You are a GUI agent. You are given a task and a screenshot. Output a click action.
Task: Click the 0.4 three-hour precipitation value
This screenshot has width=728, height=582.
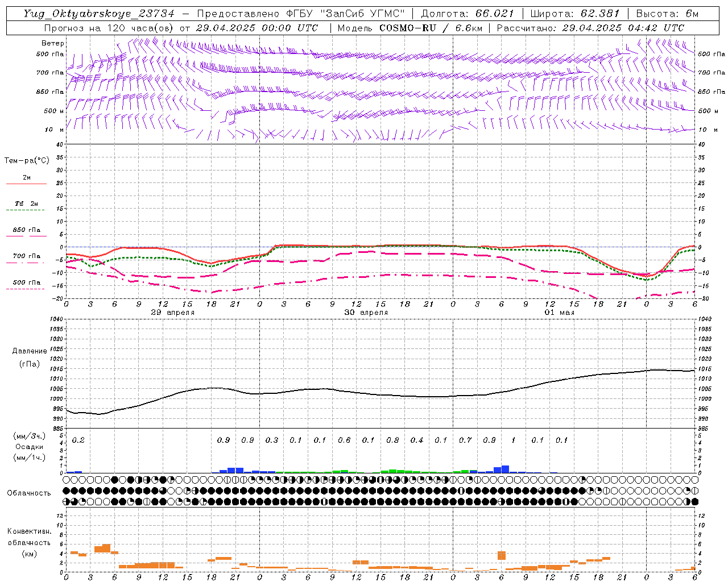coord(417,440)
